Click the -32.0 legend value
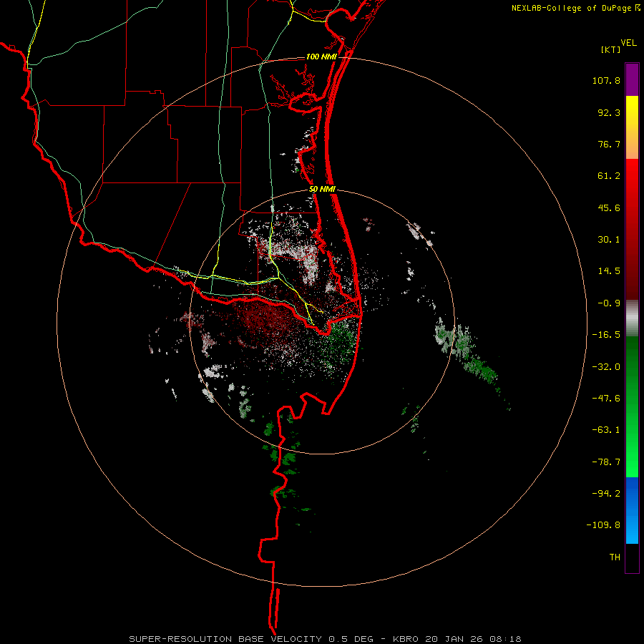This screenshot has width=644, height=644. 606,367
